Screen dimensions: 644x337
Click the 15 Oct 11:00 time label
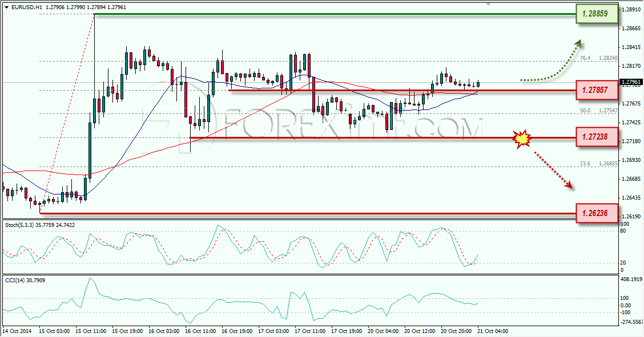(x=91, y=331)
